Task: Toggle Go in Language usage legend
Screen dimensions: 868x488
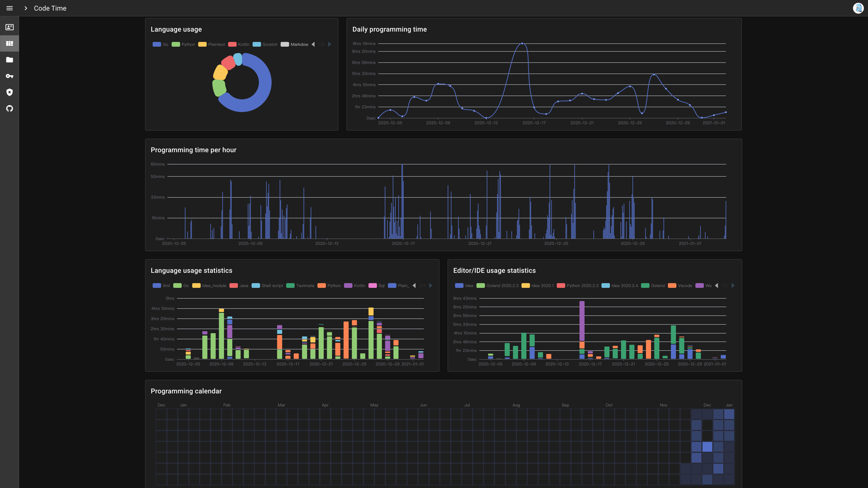Action: click(x=160, y=44)
